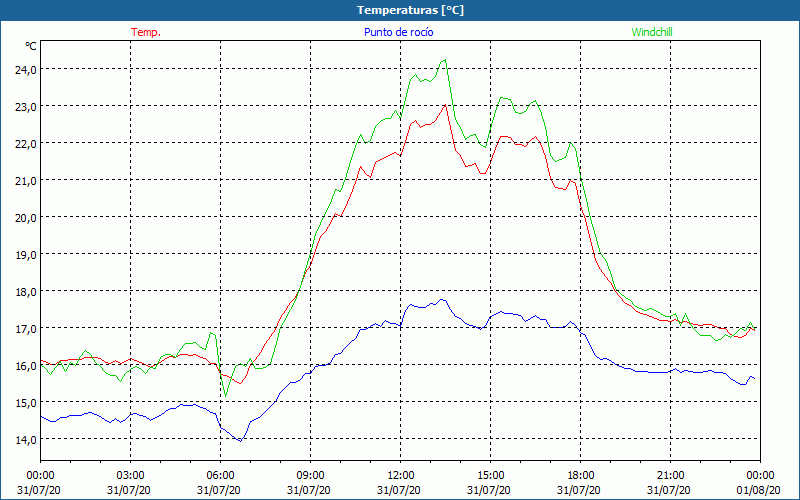This screenshot has height=500, width=800.
Task: Click the '24,0' y-axis value
Action: point(26,69)
